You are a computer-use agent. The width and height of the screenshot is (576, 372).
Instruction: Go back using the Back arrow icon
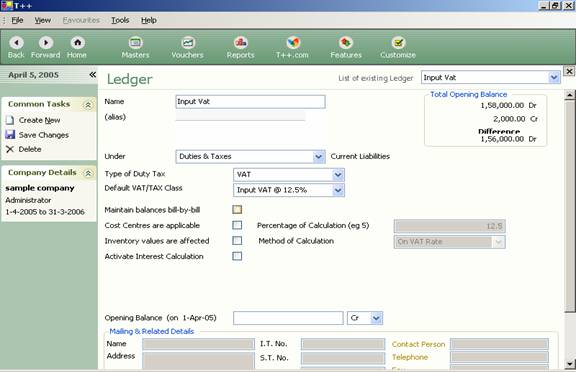click(x=17, y=43)
